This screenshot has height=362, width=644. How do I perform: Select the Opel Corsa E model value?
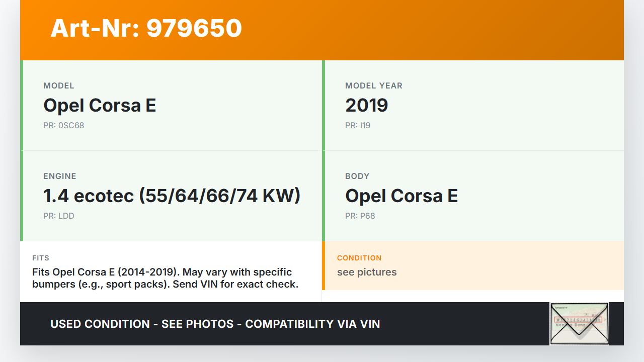tap(100, 105)
